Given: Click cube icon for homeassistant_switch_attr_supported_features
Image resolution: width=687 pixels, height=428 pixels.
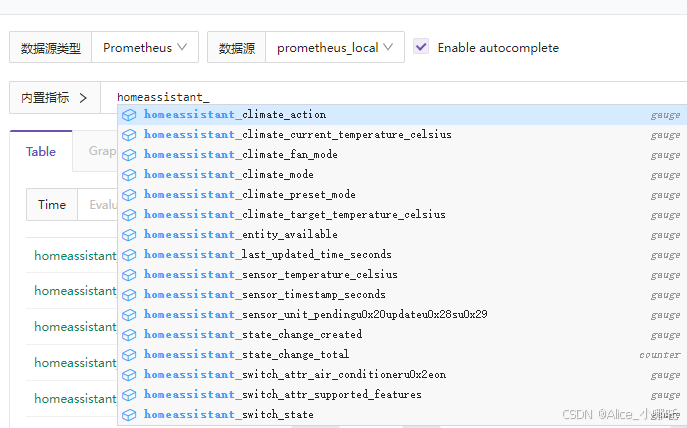Looking at the screenshot, I should 129,395.
